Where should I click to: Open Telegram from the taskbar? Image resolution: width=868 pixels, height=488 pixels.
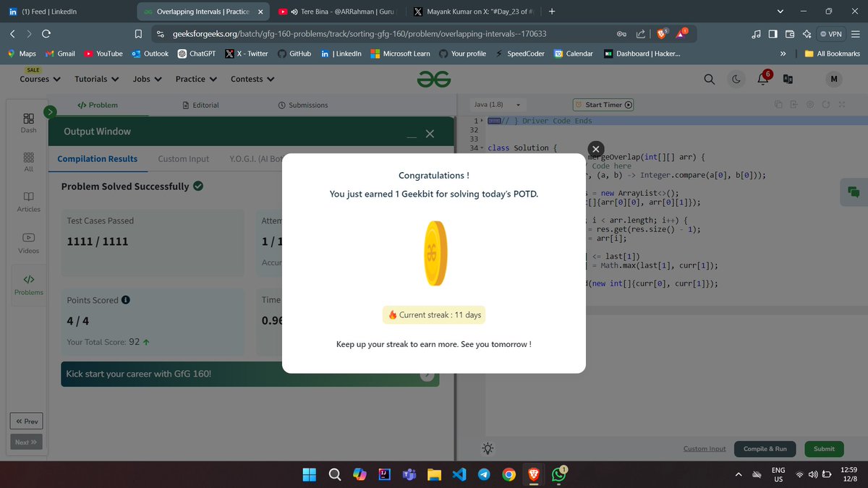(x=484, y=474)
